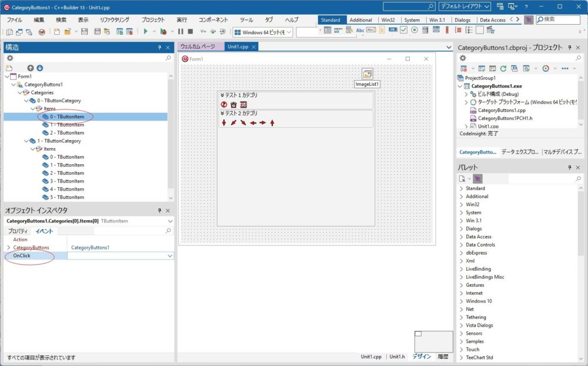Click the refresh icon in project panel

tap(503, 68)
